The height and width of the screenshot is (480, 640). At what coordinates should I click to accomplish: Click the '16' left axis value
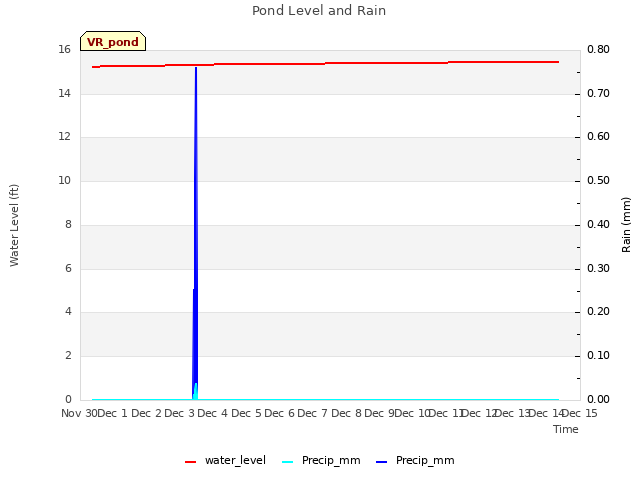pyautogui.click(x=64, y=49)
